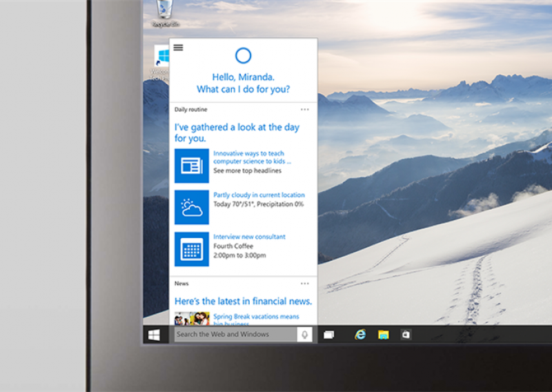The height and width of the screenshot is (392, 552).
Task: Open the Windows Start button
Action: [x=154, y=335]
